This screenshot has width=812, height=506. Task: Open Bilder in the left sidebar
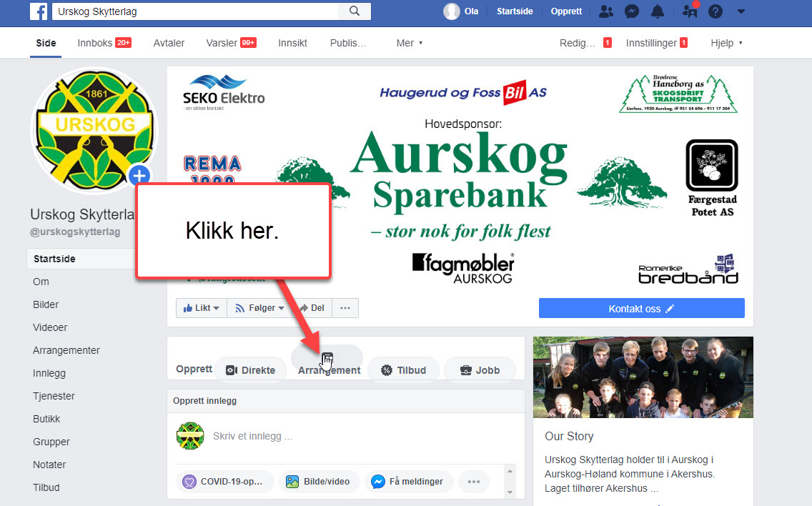[46, 304]
